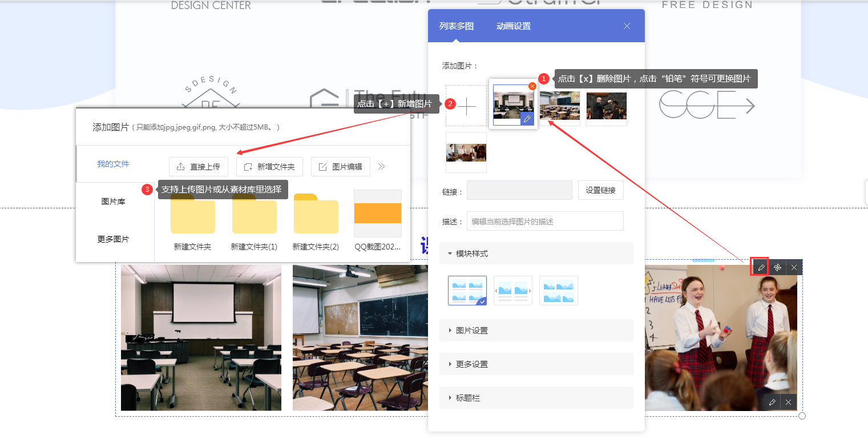Click pencil icon on selected thumbnail

527,119
